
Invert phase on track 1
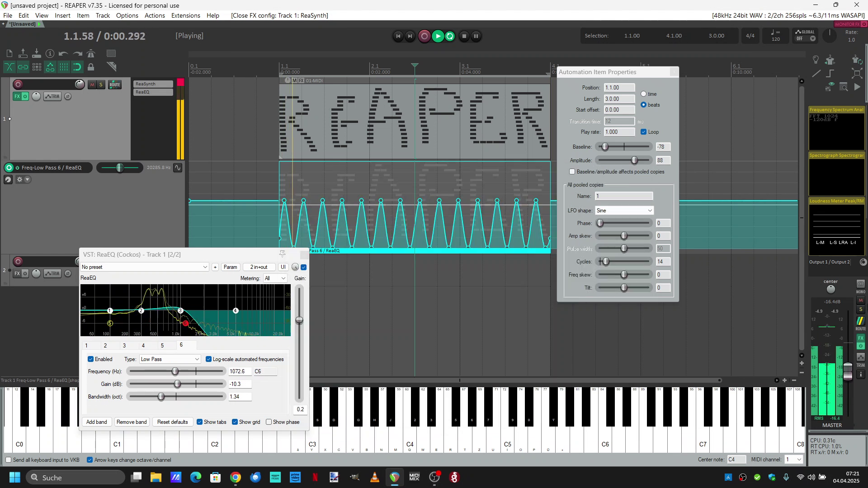tap(68, 96)
